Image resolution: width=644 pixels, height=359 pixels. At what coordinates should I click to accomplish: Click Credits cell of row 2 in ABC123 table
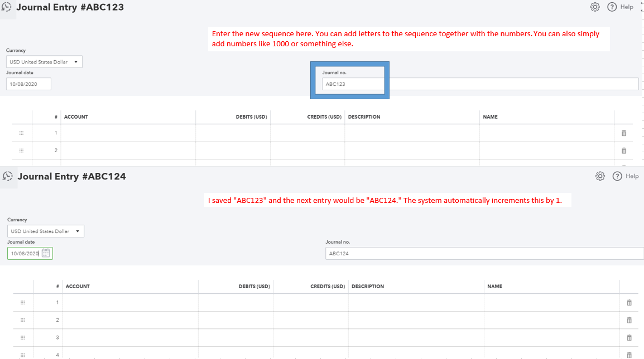307,151
